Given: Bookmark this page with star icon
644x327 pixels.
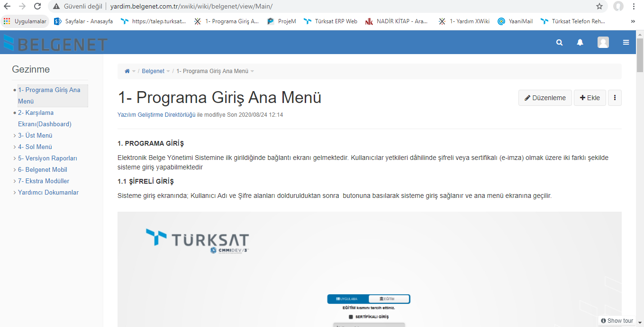Looking at the screenshot, I should click(599, 6).
